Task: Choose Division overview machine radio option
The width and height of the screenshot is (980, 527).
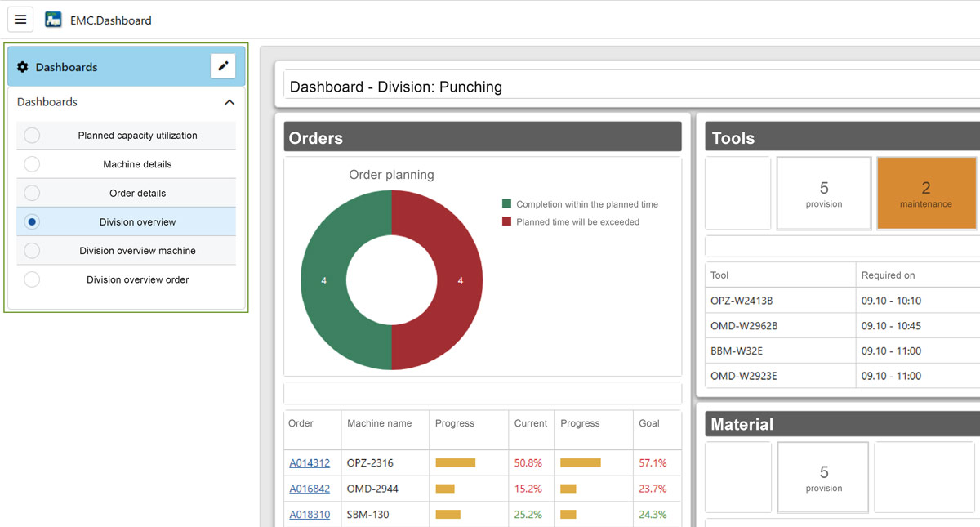Action: (32, 251)
